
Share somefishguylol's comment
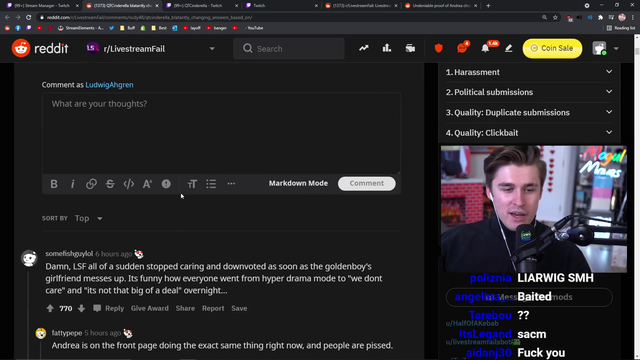pos(185,308)
